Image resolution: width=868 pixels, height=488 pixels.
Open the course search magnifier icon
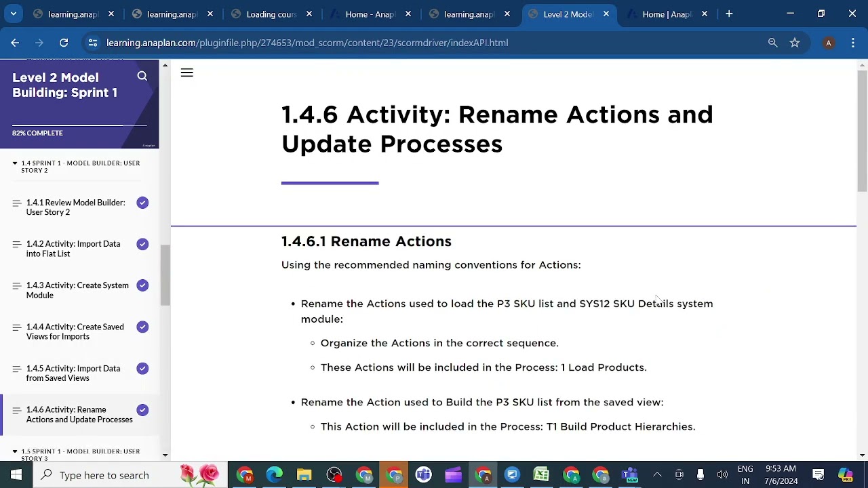coord(142,77)
